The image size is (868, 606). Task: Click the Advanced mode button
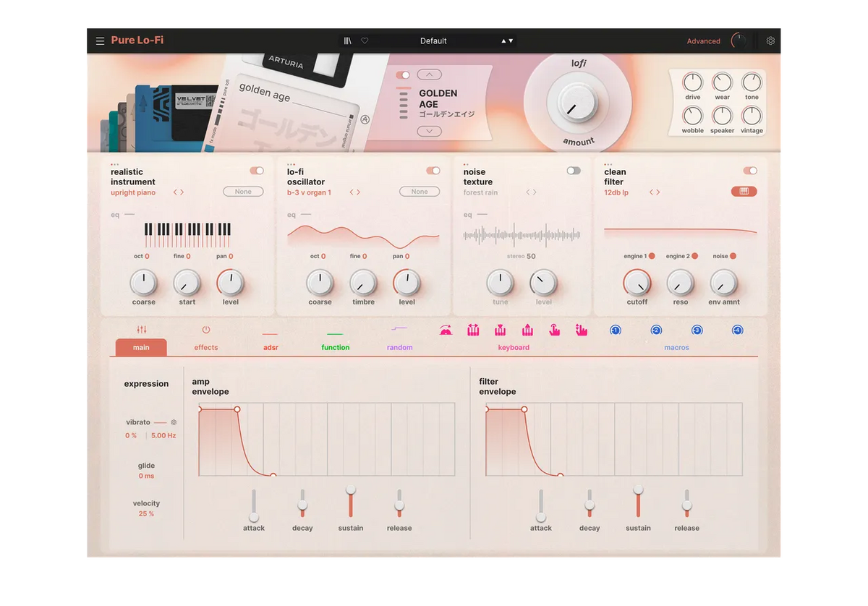click(x=703, y=41)
